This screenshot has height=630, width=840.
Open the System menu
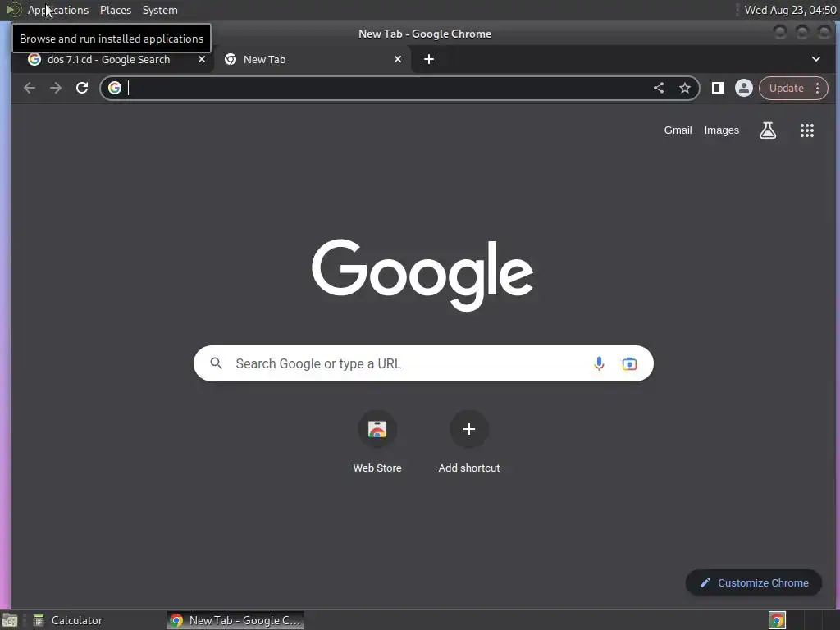[x=160, y=10]
